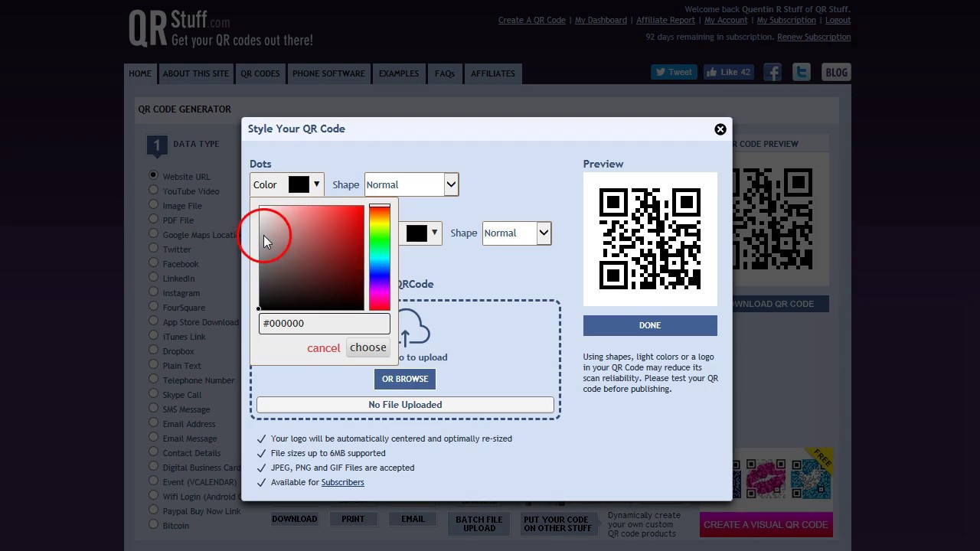Click BATCH FILE UPLOAD button
Viewport: 980px width, 551px height.
479,523
